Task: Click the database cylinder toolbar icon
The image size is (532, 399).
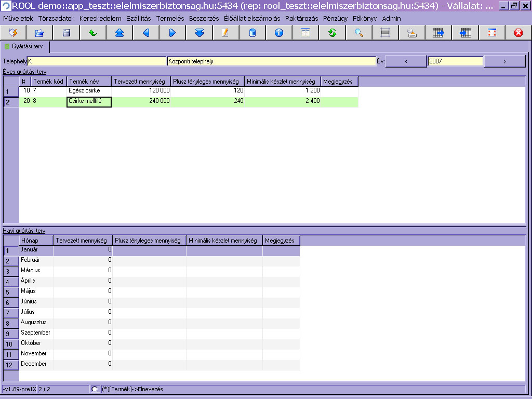Action: [252, 33]
